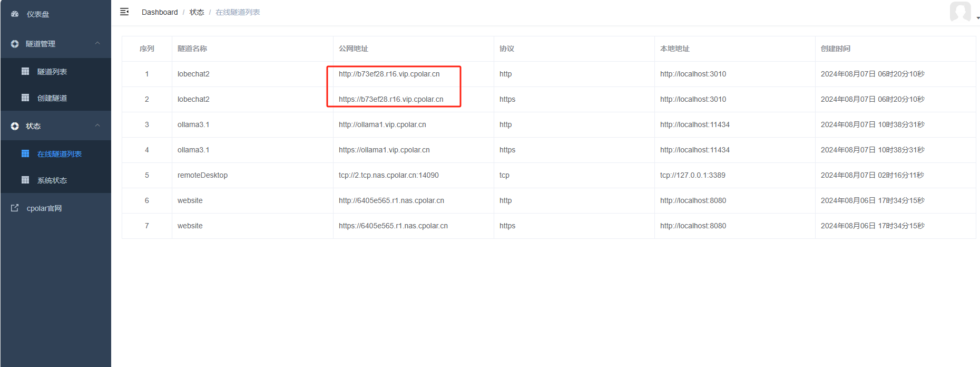The width and height of the screenshot is (980, 367).
Task: Toggle the hamburger sidebar collapse icon
Action: pyautogui.click(x=124, y=12)
